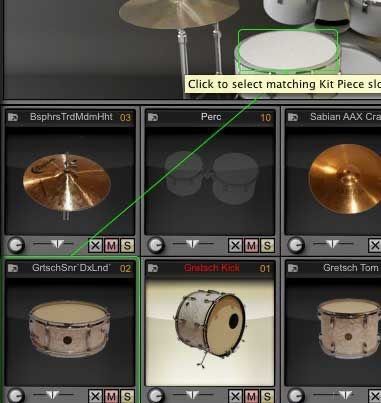This screenshot has height=403, width=381.
Task: Click the BsphrsTrdMdmHht pan slider
Action: pyautogui.click(x=53, y=244)
